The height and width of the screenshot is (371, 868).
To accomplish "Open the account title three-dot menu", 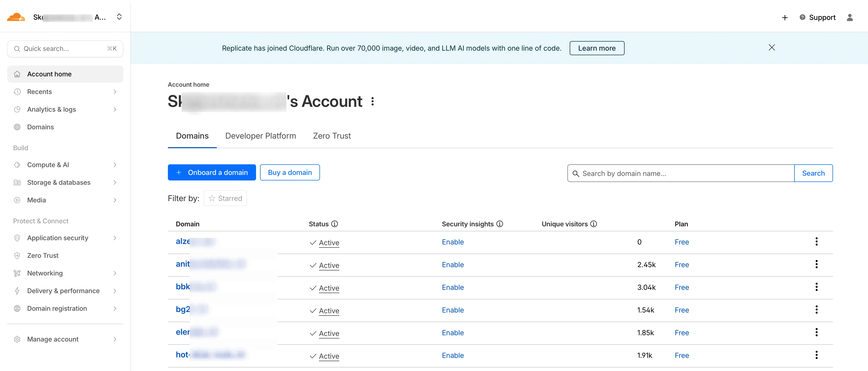I will 372,102.
